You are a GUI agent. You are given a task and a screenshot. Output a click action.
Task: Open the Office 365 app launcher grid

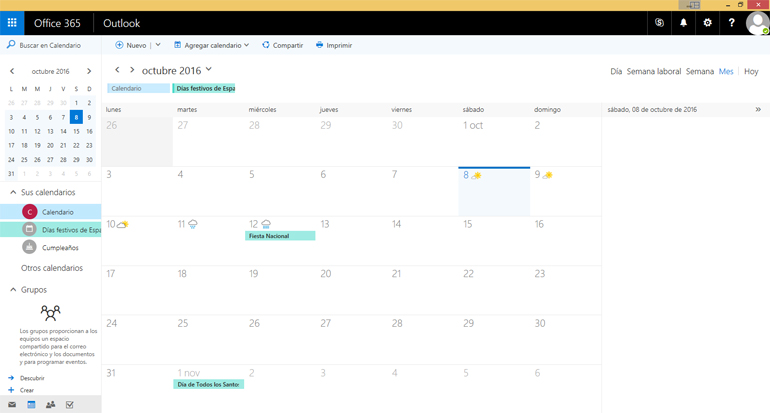[x=12, y=23]
